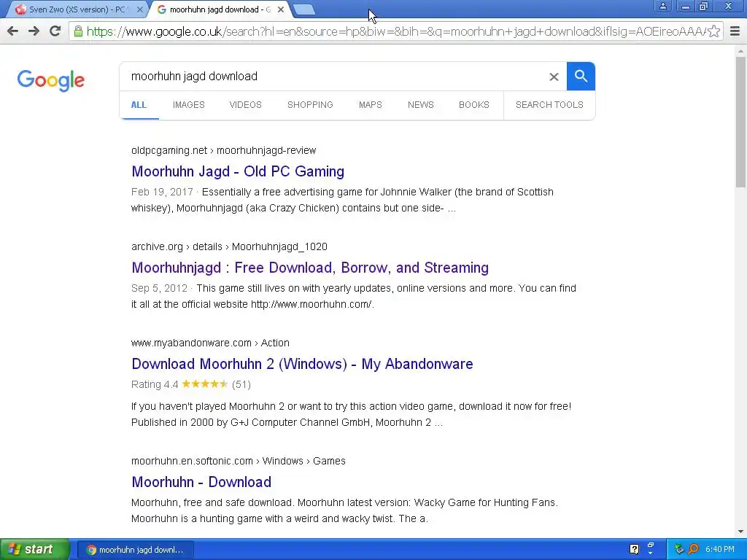Click the Sep 5, 2012 result date
Image resolution: width=747 pixels, height=560 pixels.
tap(159, 288)
